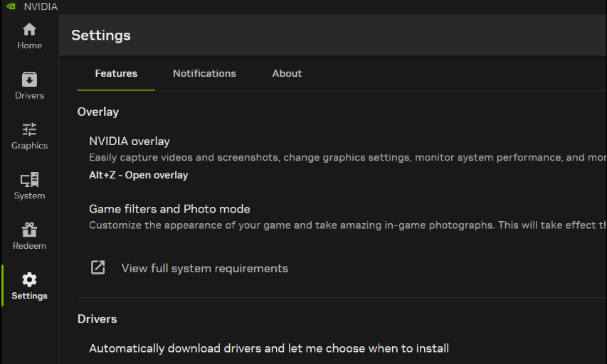Open the Redeem gift icon
607x364 pixels.
coord(29,230)
